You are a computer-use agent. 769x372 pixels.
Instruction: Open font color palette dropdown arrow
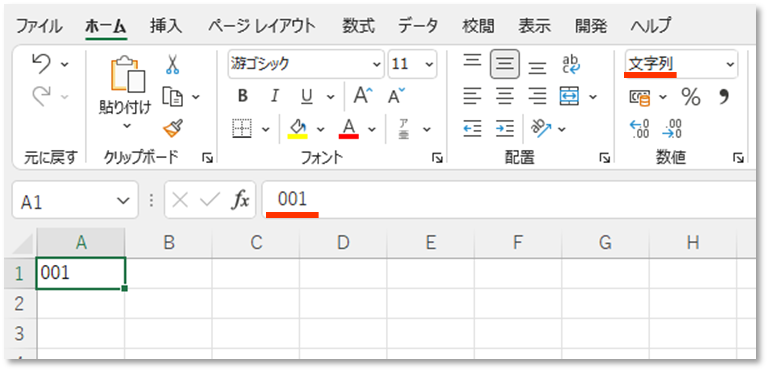pos(372,129)
